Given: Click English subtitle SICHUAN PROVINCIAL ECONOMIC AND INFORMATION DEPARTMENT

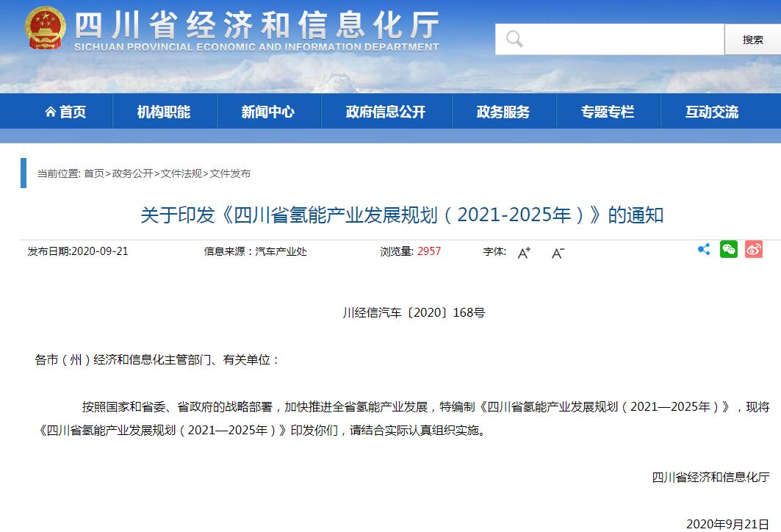Looking at the screenshot, I should coord(256,47).
